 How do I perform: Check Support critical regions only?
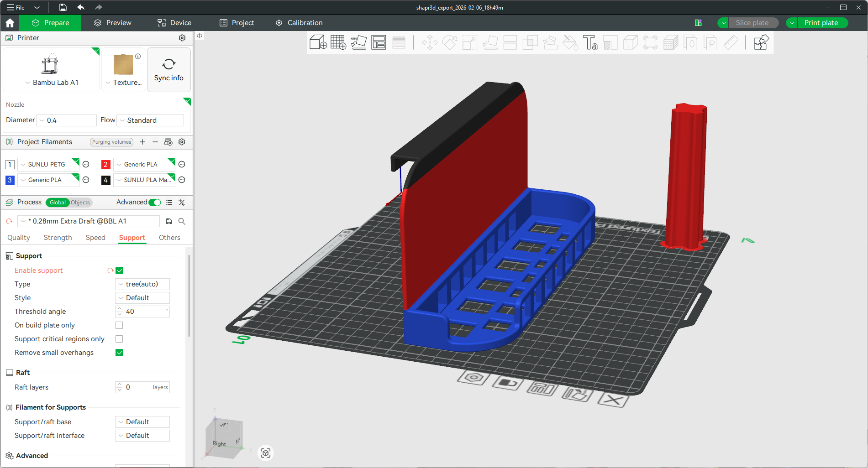[x=119, y=339]
